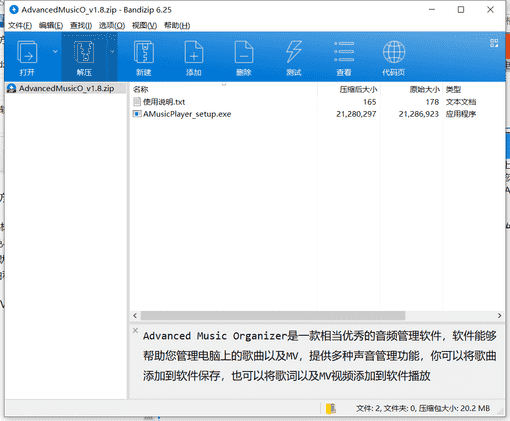Click the Bandizip logo in the title bar
This screenshot has height=421, width=510.
(x=14, y=10)
